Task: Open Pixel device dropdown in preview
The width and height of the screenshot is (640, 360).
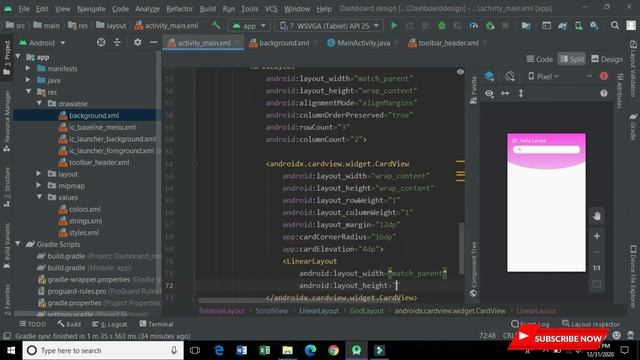Action: [x=543, y=76]
